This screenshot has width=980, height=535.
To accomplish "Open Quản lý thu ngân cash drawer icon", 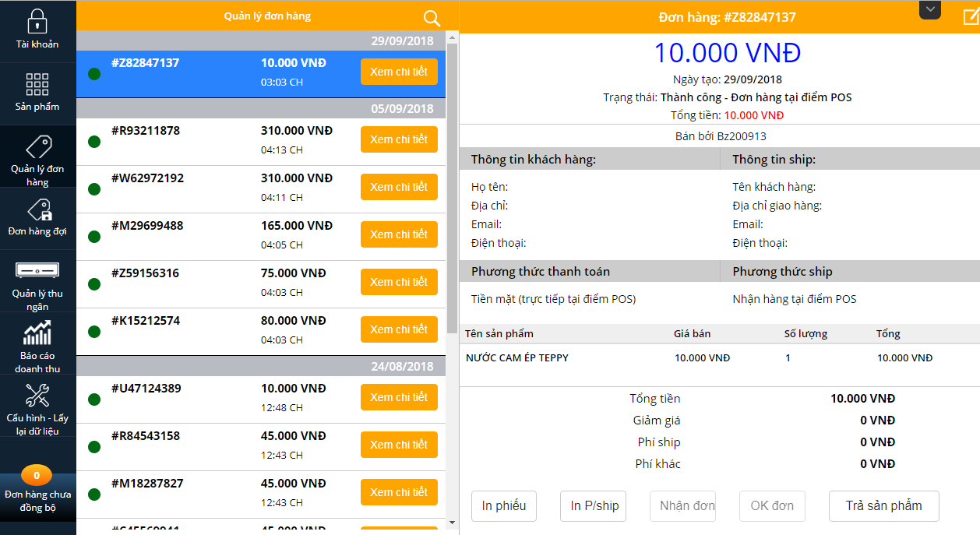I will (x=37, y=271).
